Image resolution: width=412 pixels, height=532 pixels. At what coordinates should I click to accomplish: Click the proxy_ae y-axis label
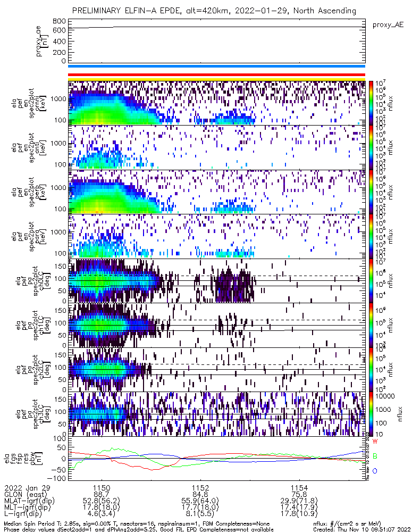[x=42, y=41]
